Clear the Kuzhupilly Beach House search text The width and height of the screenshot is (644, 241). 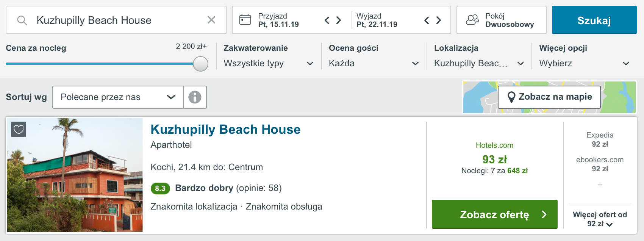coord(211,20)
